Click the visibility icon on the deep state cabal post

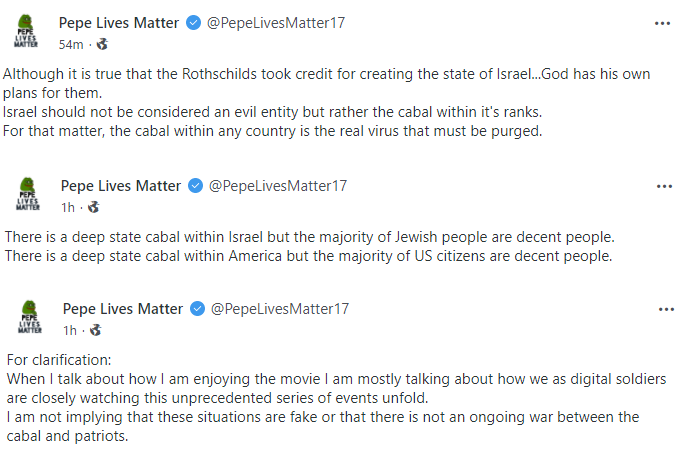pos(93,208)
